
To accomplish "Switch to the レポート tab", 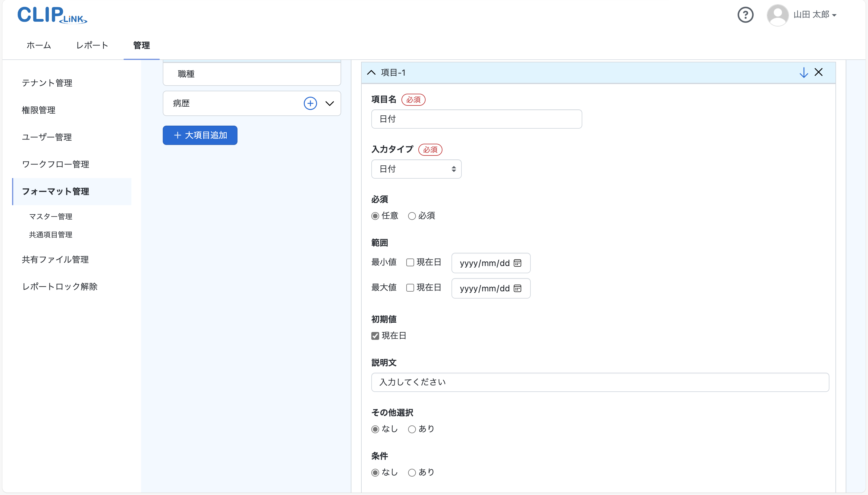I will click(x=92, y=45).
